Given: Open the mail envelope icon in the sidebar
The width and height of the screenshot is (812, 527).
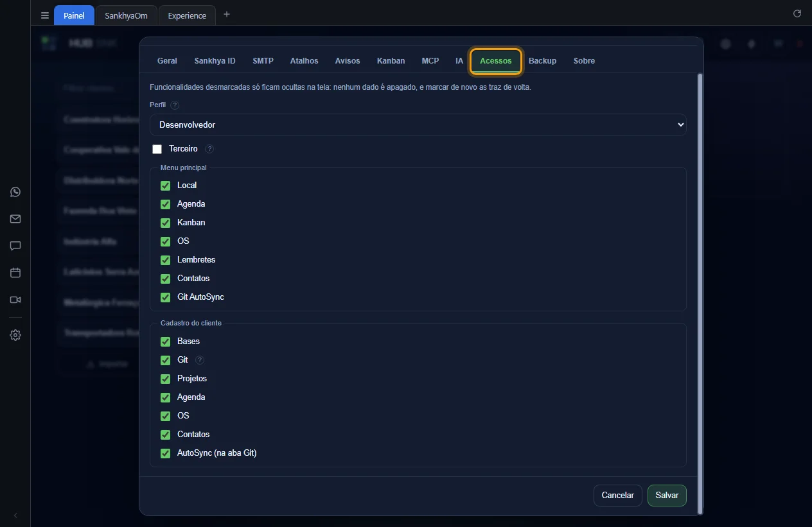Looking at the screenshot, I should (15, 219).
